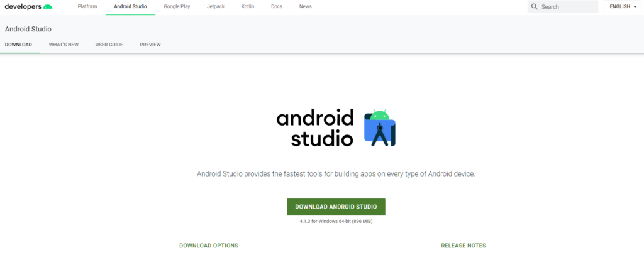This screenshot has height=277, width=644.
Task: Switch to the WHAT'S NEW tab
Action: tap(64, 45)
